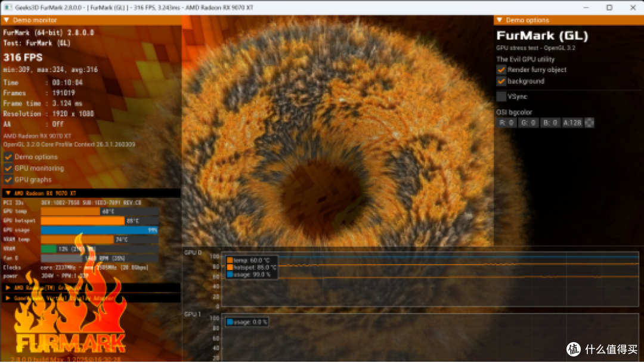Image resolution: width=644 pixels, height=363 pixels.
Task: Click the 316 FPS readout
Action: tap(23, 57)
